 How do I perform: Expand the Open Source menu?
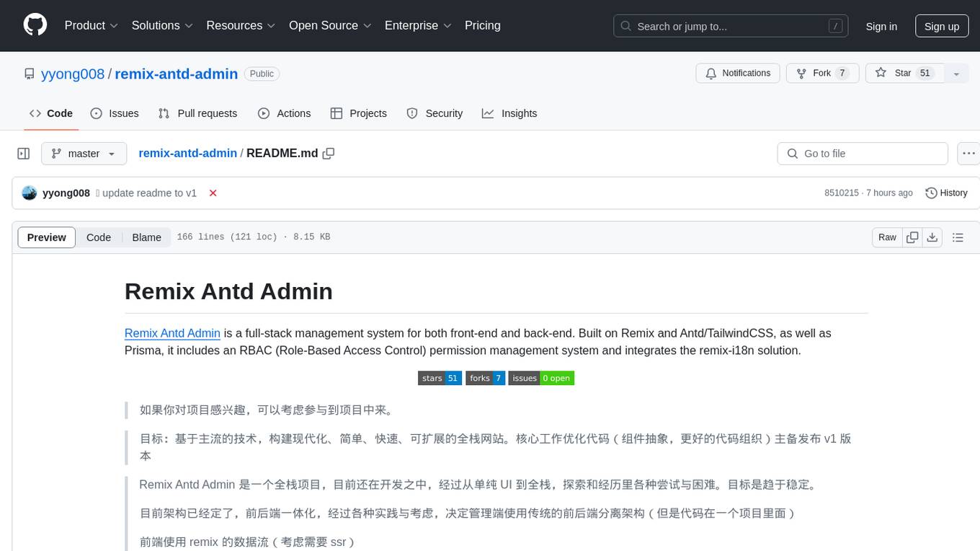pyautogui.click(x=329, y=25)
